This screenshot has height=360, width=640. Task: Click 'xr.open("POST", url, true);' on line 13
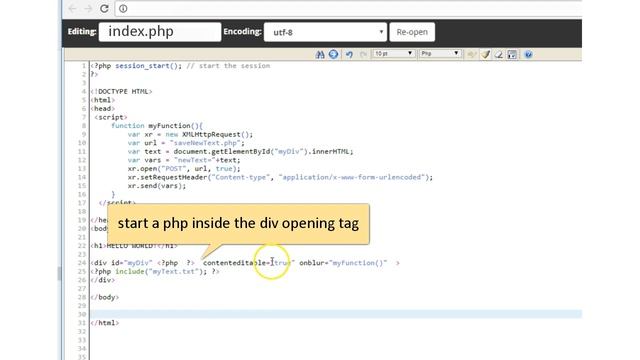(184, 169)
